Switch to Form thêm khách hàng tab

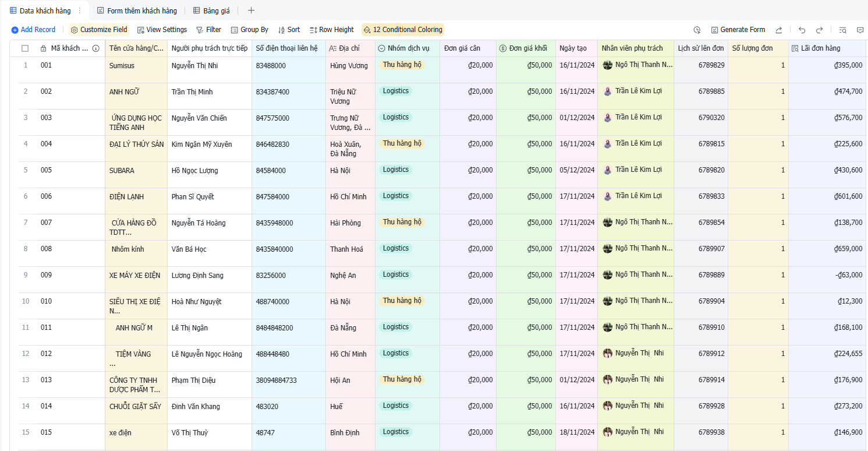click(137, 10)
